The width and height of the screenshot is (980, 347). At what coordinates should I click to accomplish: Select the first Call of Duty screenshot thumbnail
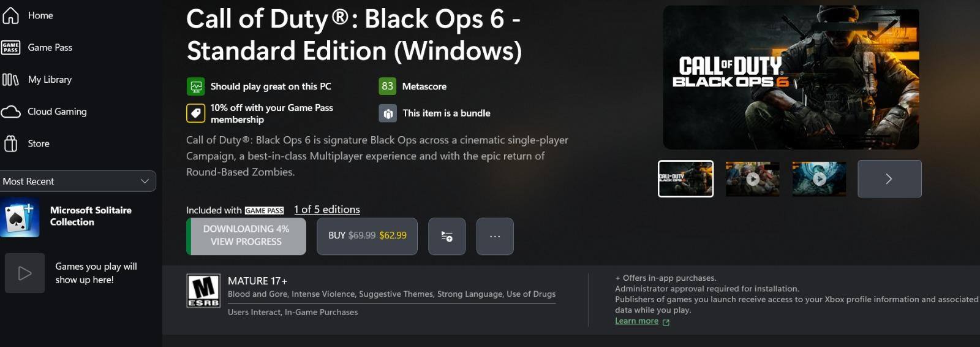(x=685, y=179)
